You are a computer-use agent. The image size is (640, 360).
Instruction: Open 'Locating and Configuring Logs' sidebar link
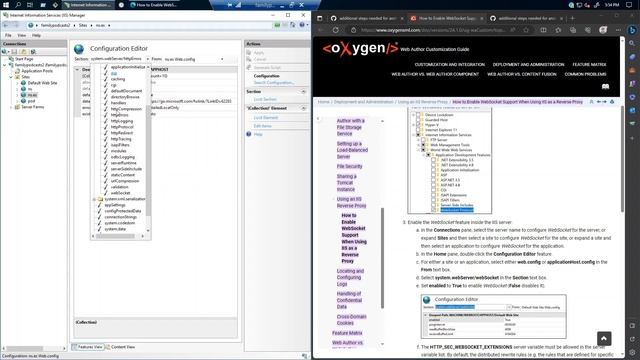350,278
